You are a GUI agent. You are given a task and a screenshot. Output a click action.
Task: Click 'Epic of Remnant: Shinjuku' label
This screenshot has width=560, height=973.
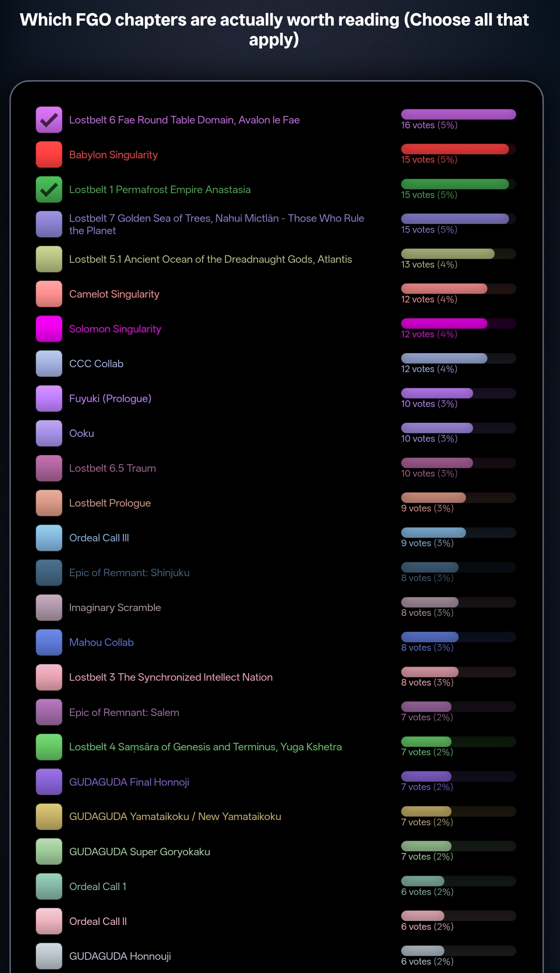(x=129, y=573)
